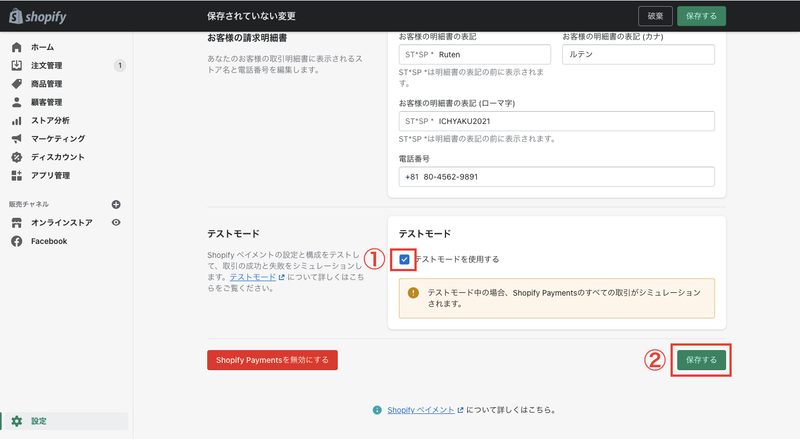The height and width of the screenshot is (439, 800).
Task: Focus the ローマ字 field containing ICHYAKU2021
Action: 557,121
